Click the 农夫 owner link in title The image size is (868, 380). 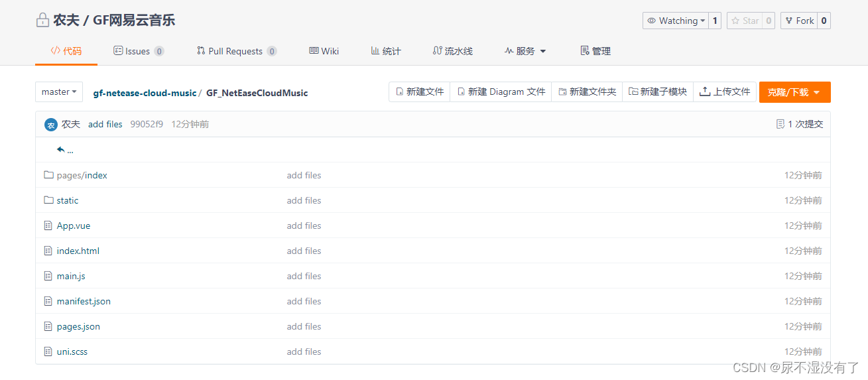(66, 20)
